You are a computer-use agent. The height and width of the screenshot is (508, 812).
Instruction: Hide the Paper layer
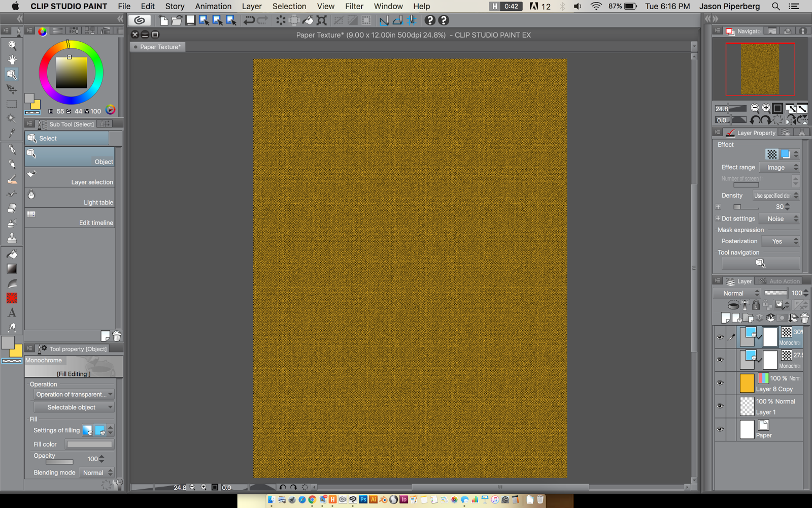click(x=720, y=429)
